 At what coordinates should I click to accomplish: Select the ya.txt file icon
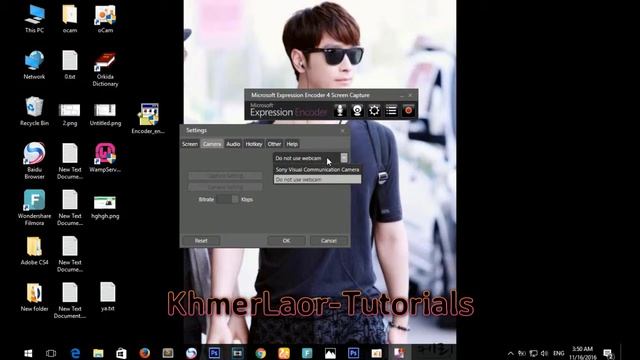(x=108, y=297)
